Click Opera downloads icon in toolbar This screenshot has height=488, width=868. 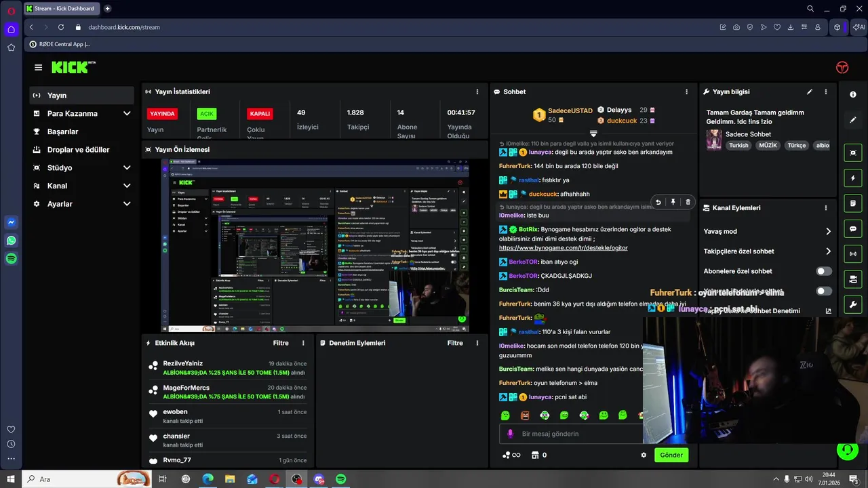790,27
